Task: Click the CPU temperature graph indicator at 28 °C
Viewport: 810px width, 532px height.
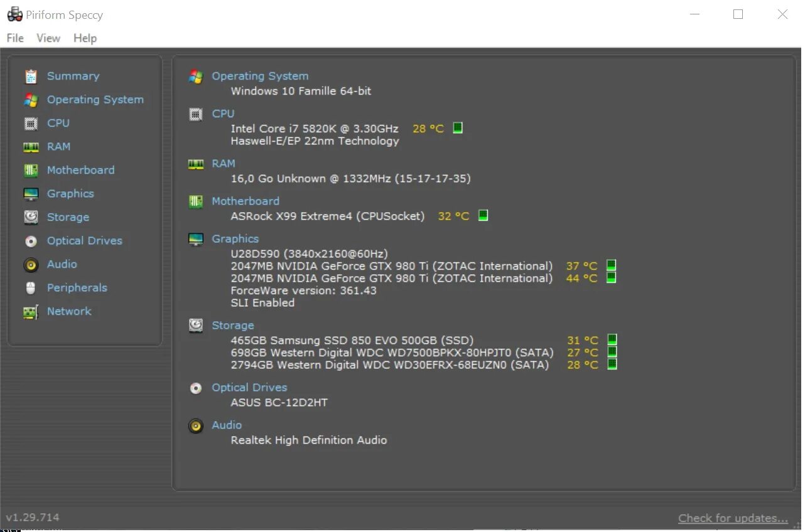Action: click(x=458, y=128)
